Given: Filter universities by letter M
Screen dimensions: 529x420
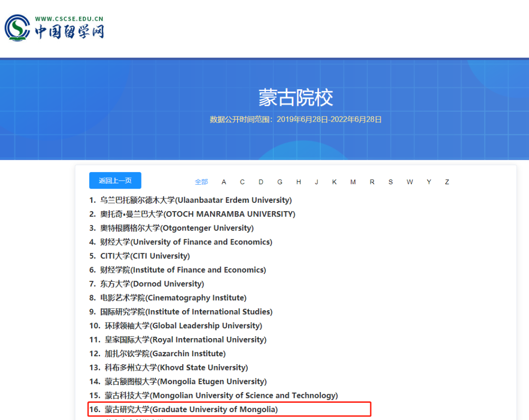Looking at the screenshot, I should point(353,182).
